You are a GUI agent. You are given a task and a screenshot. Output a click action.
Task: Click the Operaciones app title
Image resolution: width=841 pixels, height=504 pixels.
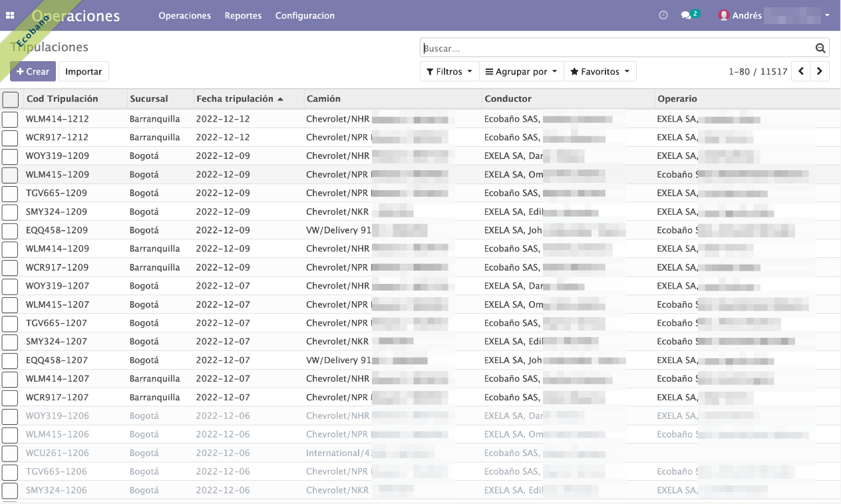[x=76, y=16]
